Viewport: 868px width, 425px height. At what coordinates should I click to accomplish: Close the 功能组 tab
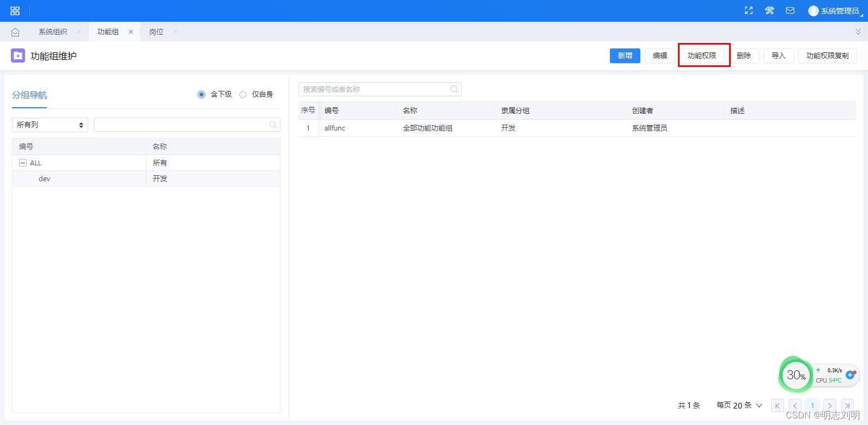131,32
